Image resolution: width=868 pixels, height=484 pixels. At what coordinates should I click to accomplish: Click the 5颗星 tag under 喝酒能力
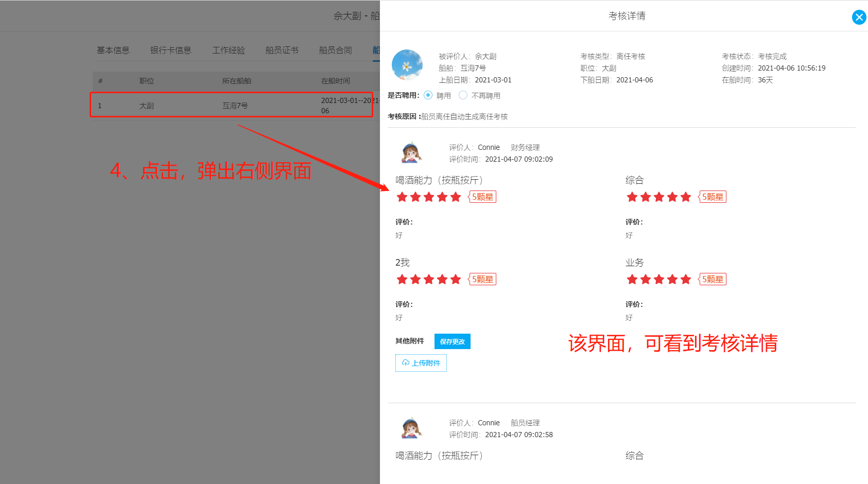pos(482,197)
